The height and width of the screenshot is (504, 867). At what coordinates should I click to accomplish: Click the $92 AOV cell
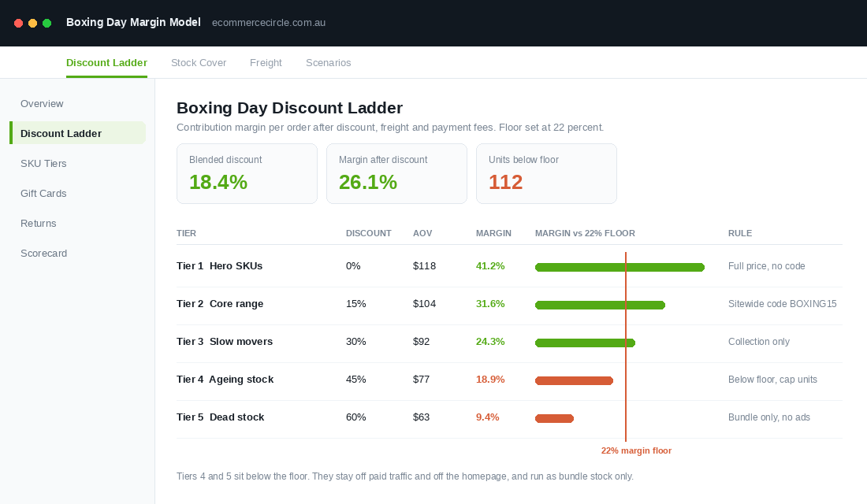pos(422,342)
